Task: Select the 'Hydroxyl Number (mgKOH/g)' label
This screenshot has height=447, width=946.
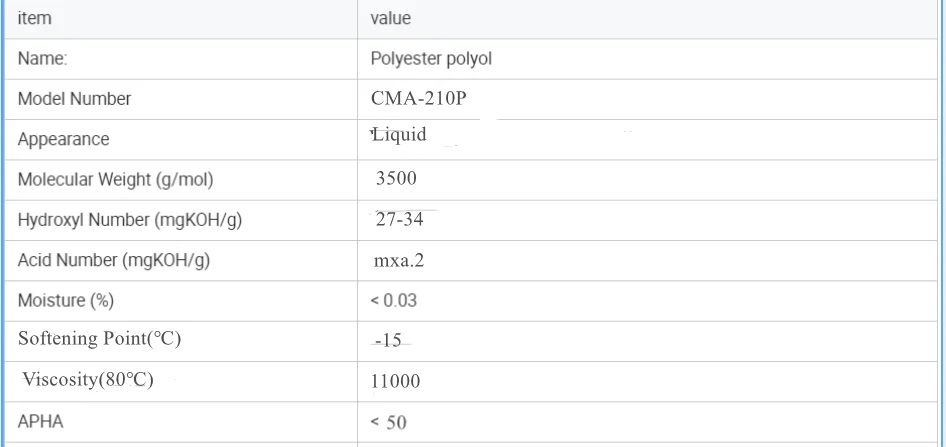Action: pyautogui.click(x=129, y=220)
